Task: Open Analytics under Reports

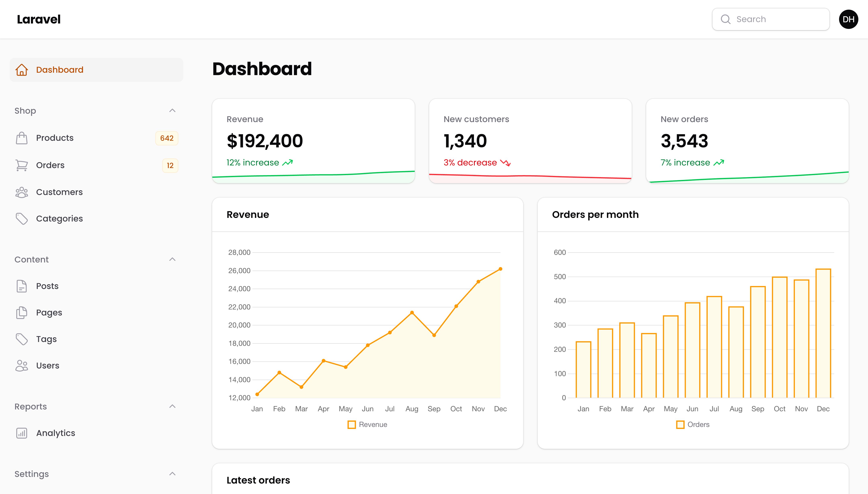Action: [x=96, y=433]
